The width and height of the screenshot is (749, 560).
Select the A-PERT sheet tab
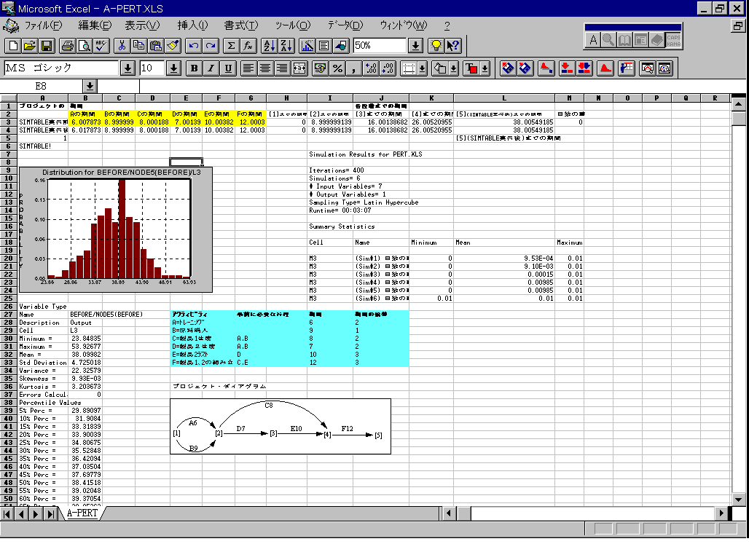(x=81, y=513)
